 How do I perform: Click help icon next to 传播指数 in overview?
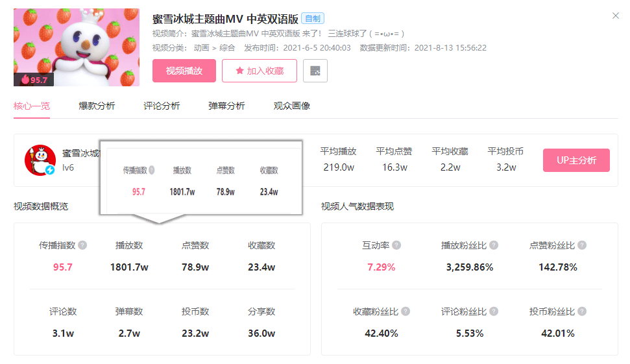[x=82, y=245]
